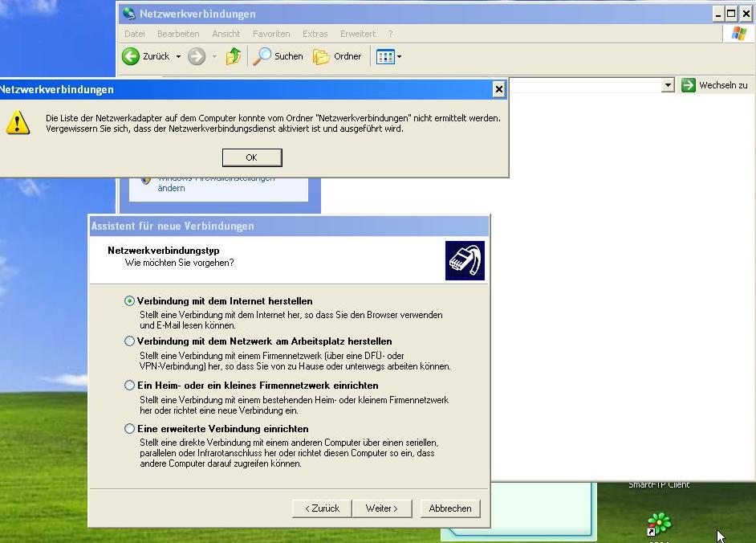Expand the address bar dropdown arrow

[x=668, y=85]
